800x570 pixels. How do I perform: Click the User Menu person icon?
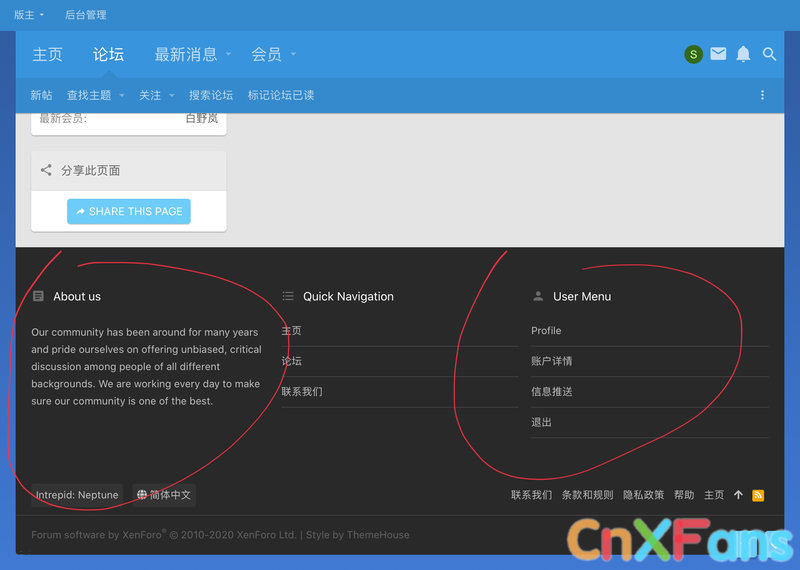point(538,296)
